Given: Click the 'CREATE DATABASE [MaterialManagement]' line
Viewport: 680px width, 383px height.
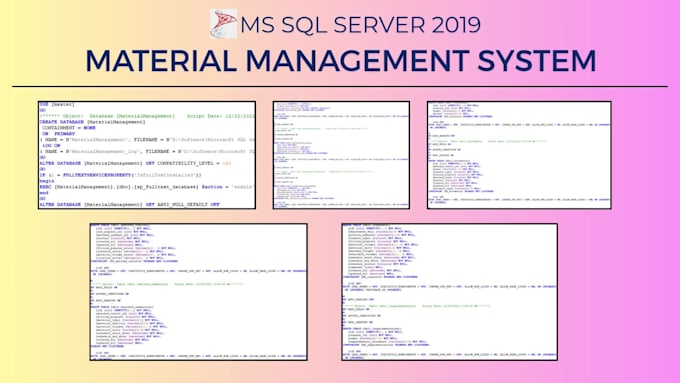Looking at the screenshot, I should (x=93, y=122).
